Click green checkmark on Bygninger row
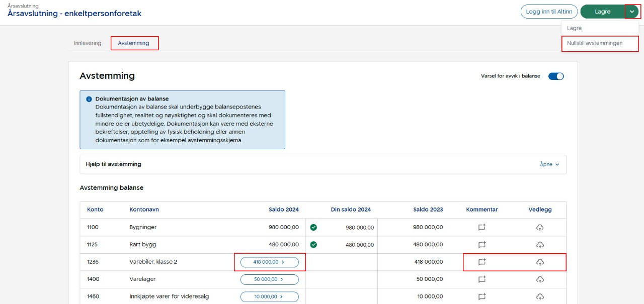Viewport: 644px width, 304px height. (313, 228)
